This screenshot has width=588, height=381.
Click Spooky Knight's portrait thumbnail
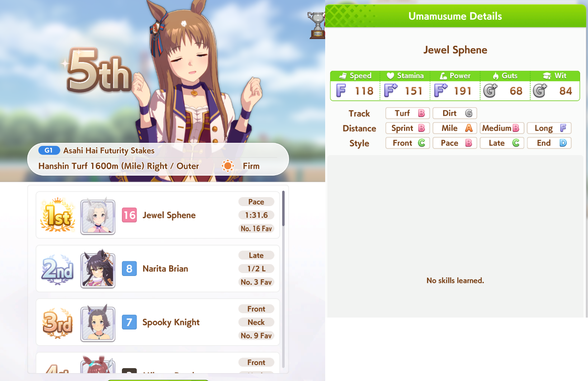(98, 324)
